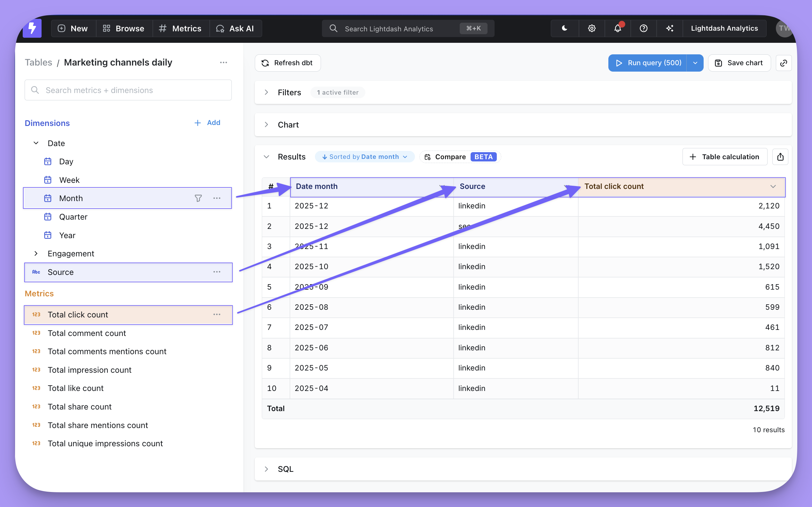Open Run query dropdown arrow

695,63
